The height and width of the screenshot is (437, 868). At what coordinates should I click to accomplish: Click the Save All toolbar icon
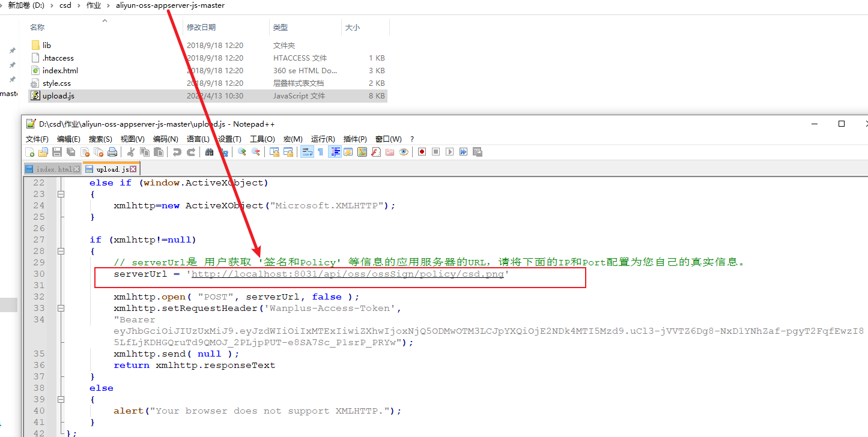(x=71, y=152)
